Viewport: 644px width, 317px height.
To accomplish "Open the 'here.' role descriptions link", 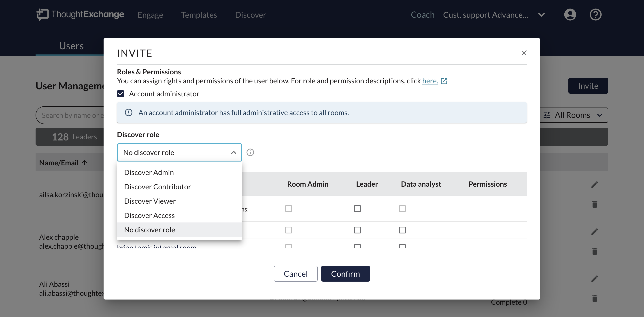I will click(430, 81).
